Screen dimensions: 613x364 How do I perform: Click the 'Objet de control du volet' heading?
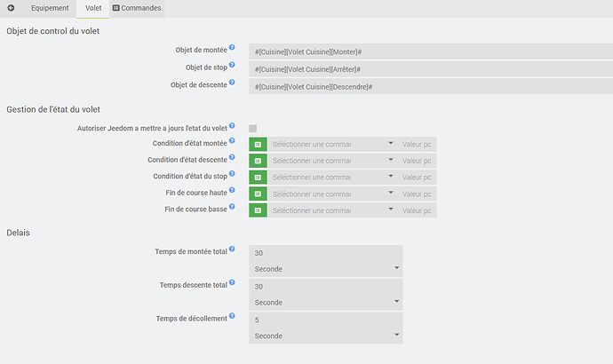(x=52, y=31)
